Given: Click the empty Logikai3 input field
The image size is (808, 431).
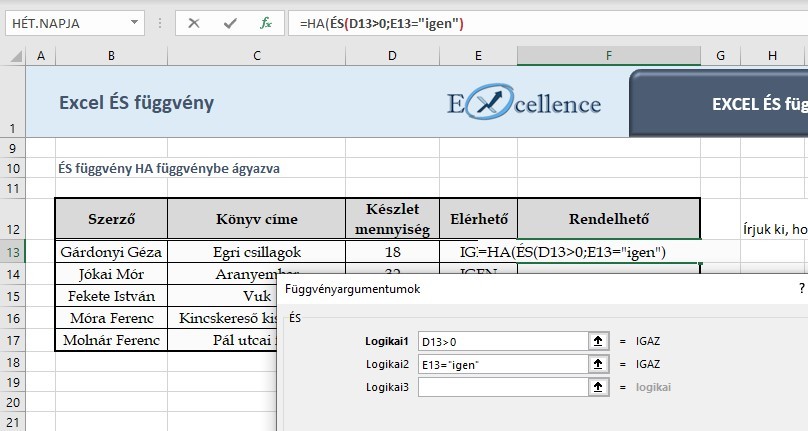Looking at the screenshot, I should tap(503, 387).
